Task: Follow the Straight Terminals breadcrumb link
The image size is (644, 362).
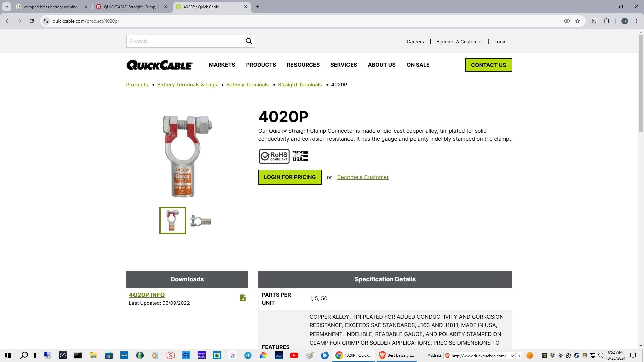Action: pyautogui.click(x=300, y=85)
